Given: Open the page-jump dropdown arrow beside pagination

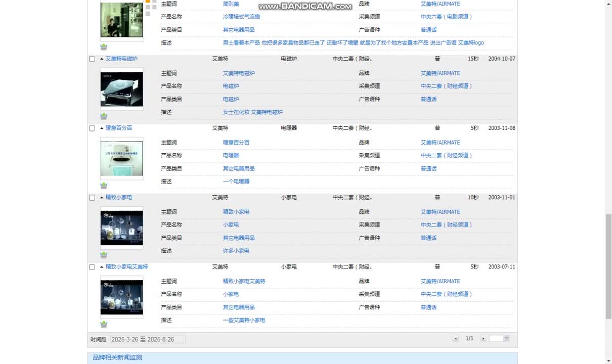Looking at the screenshot, I should (x=507, y=339).
